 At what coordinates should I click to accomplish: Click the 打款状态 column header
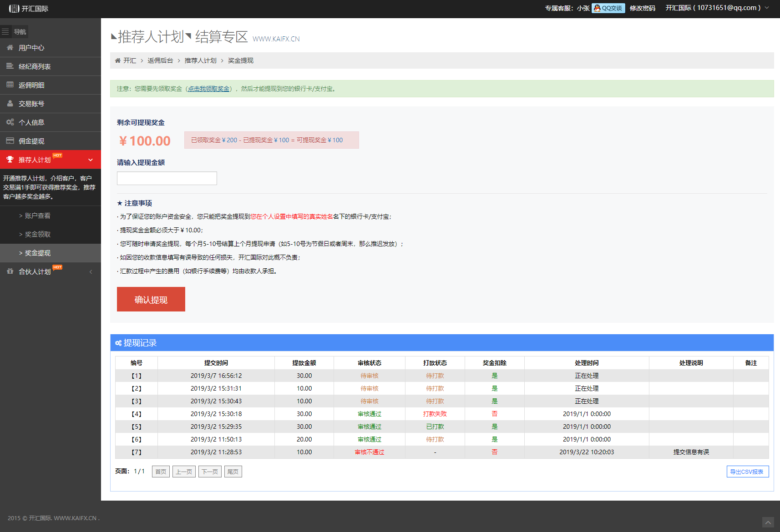[435, 363]
